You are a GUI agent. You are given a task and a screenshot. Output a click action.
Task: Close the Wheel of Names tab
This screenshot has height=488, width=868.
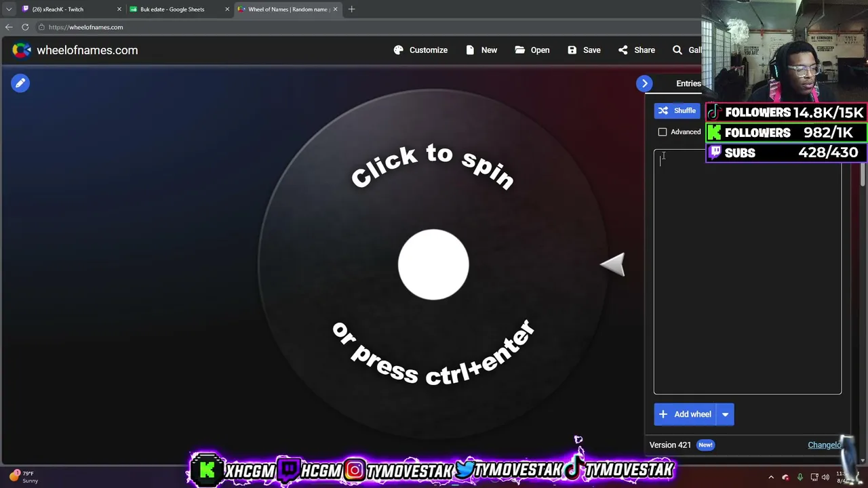pyautogui.click(x=335, y=9)
